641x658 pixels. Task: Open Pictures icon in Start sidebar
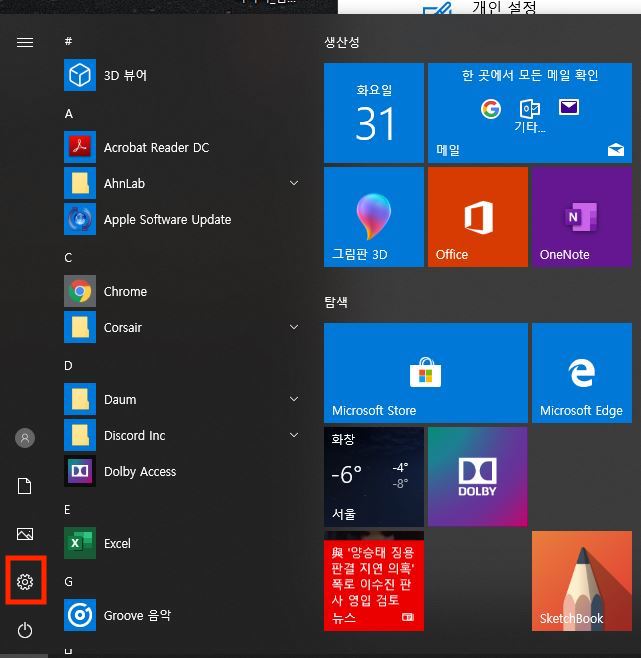point(25,534)
